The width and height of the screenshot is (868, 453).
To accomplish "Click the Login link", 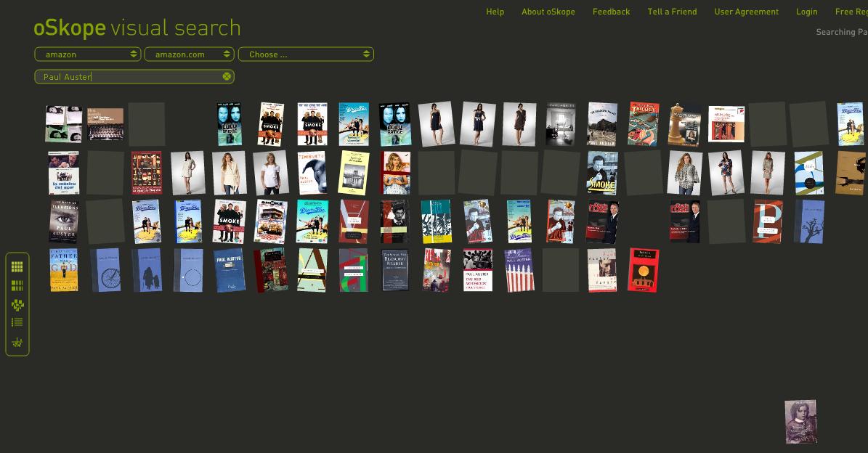I will click(806, 12).
